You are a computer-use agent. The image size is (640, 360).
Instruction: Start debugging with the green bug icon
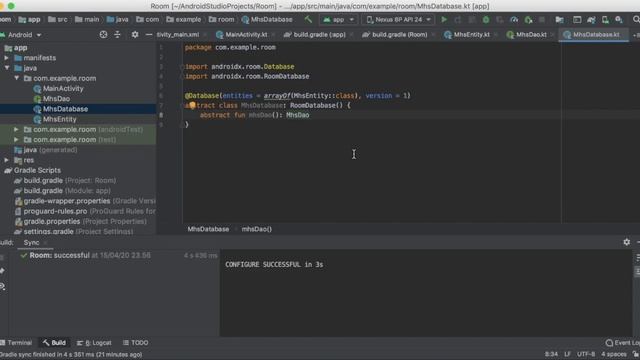pos(486,19)
